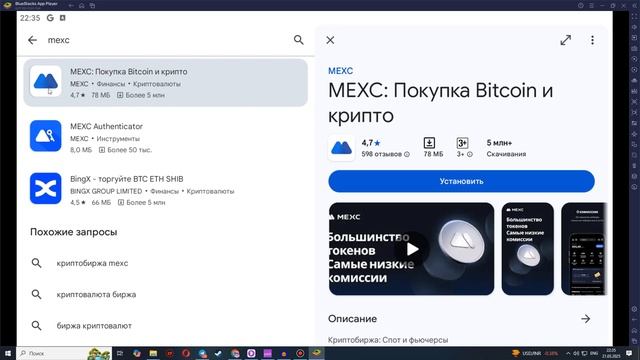640x360 pixels.
Task: Show info on the 3+ age rating
Action: click(470, 154)
